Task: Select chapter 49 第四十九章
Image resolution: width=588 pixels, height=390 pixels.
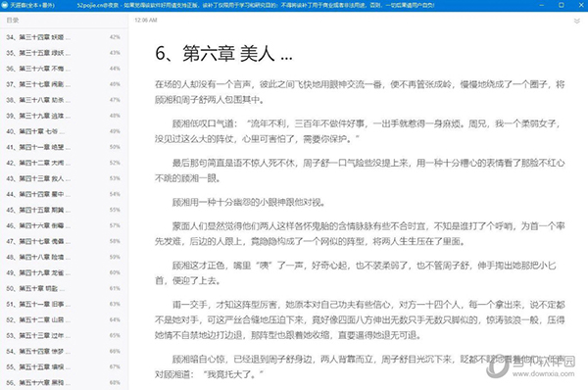Action: pyautogui.click(x=64, y=272)
